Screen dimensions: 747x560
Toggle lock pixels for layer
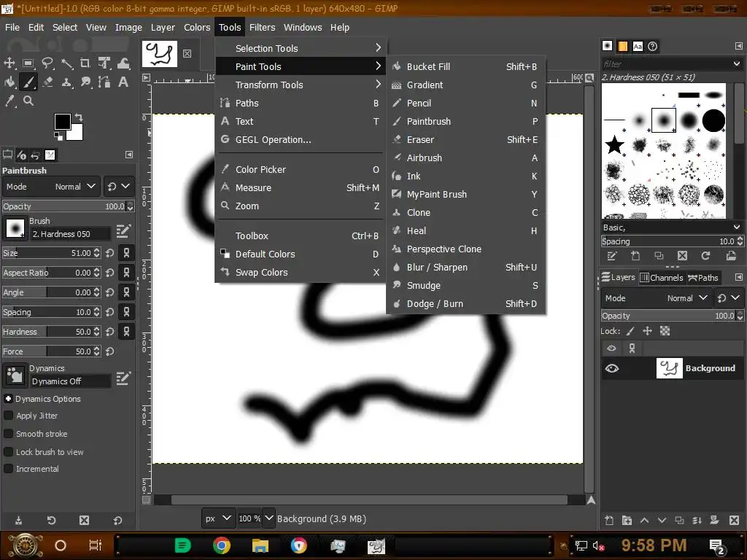[x=630, y=331]
